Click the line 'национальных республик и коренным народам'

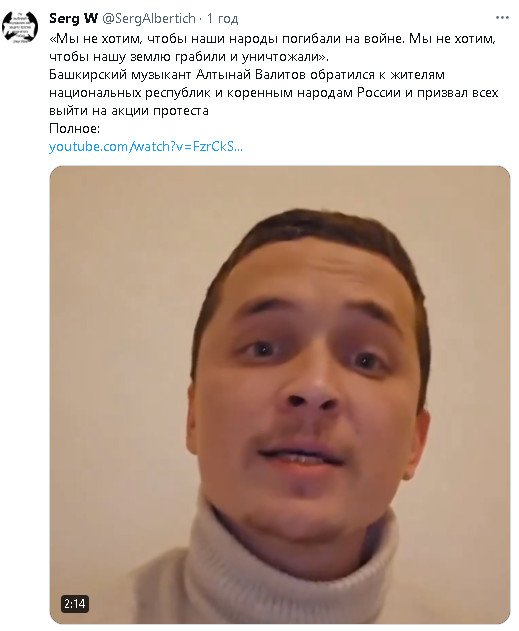click(201, 93)
